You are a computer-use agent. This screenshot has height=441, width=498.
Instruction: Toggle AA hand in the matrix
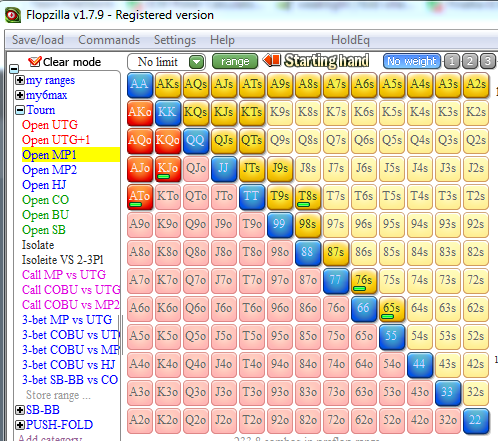coord(140,85)
